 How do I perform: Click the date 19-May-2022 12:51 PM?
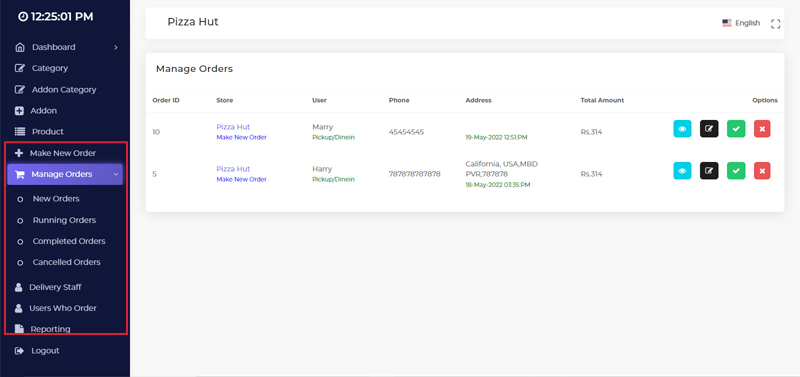496,137
